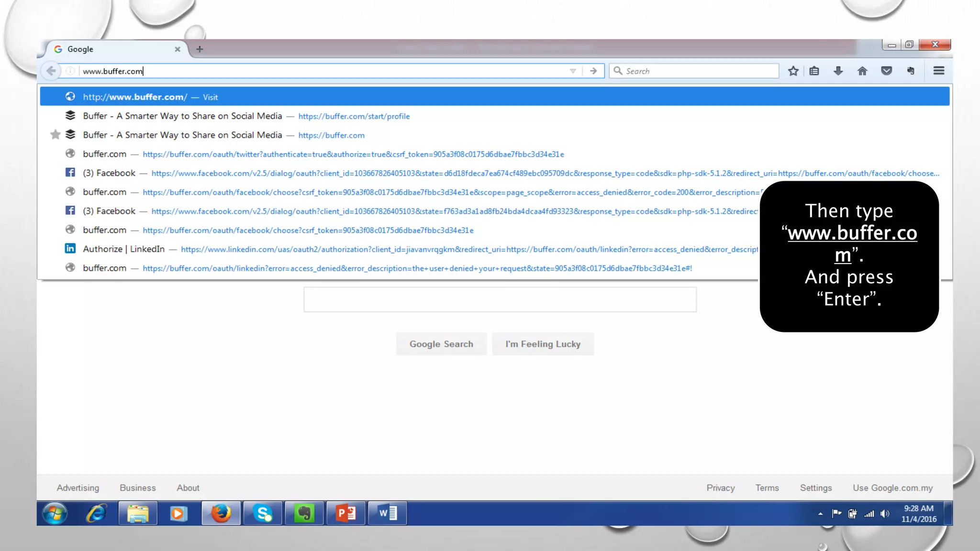Click the volume speaker tray icon
The width and height of the screenshot is (980, 551).
[x=885, y=514]
